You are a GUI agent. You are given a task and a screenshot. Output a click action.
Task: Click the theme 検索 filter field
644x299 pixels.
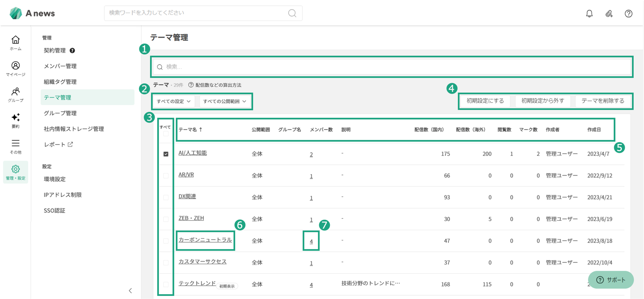tap(392, 67)
